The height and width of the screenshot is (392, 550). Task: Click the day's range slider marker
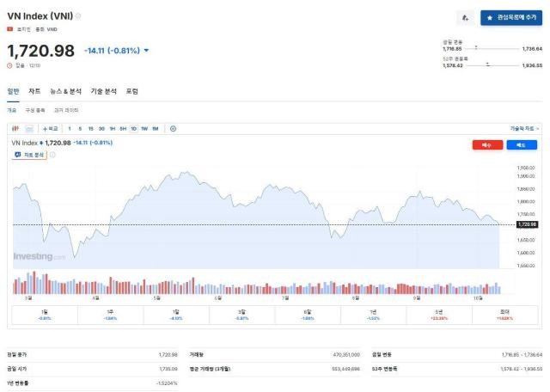point(476,47)
